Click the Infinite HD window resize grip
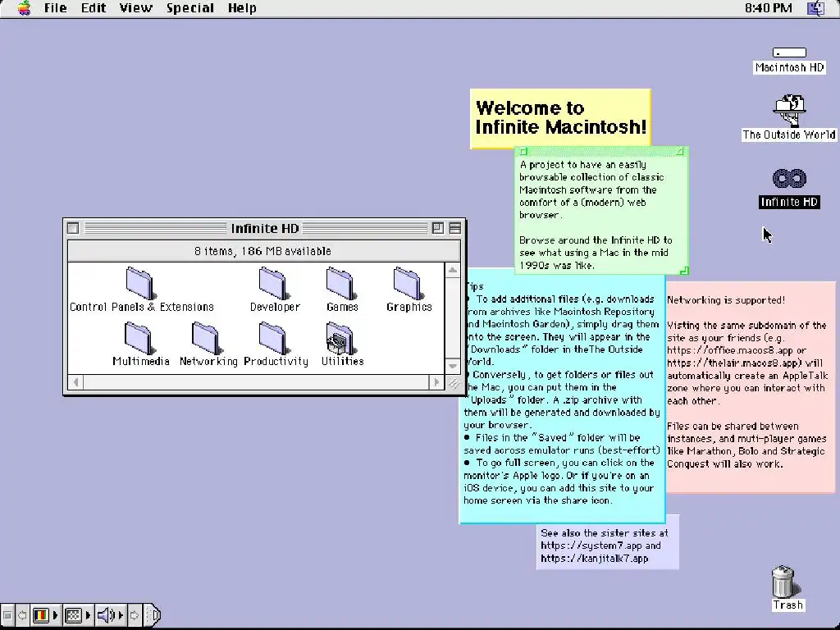This screenshot has height=630, width=840. pyautogui.click(x=453, y=382)
